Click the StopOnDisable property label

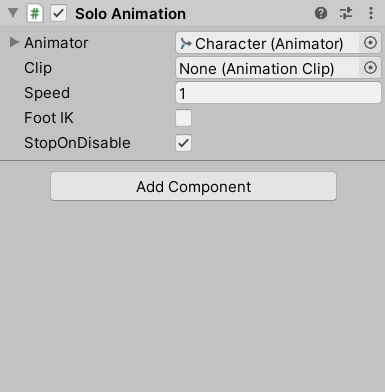[x=77, y=143]
